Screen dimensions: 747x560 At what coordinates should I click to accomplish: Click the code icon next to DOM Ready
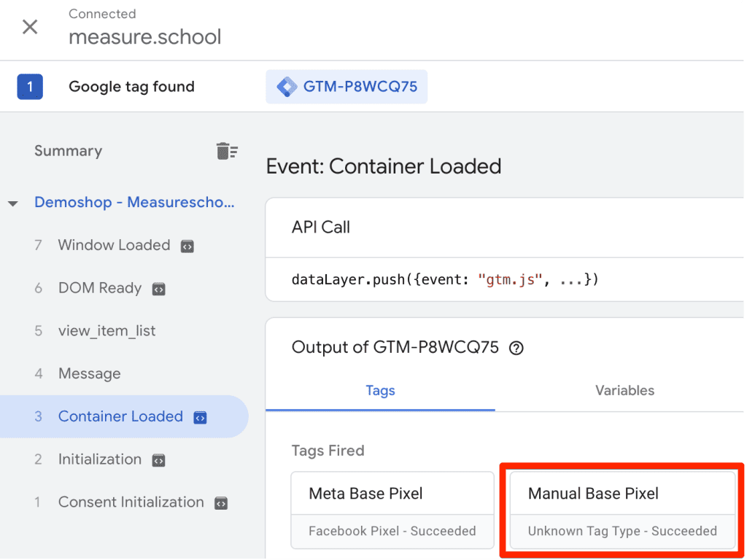(x=158, y=289)
